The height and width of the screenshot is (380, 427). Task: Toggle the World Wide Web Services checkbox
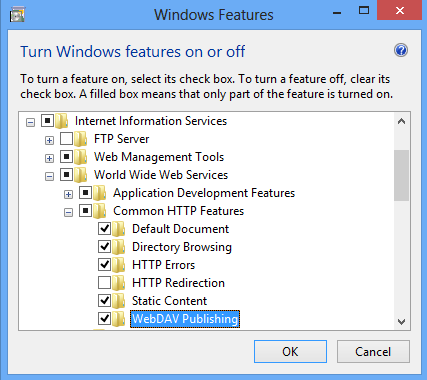[x=66, y=174]
